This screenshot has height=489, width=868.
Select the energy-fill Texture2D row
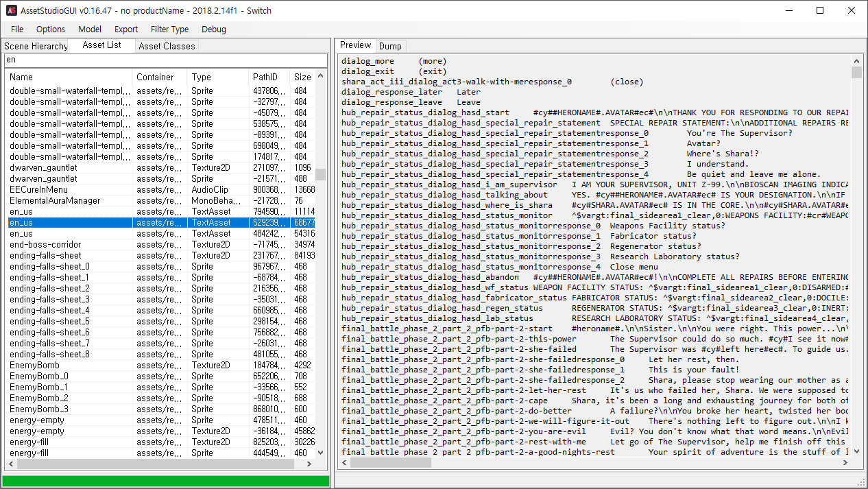[x=160, y=442]
